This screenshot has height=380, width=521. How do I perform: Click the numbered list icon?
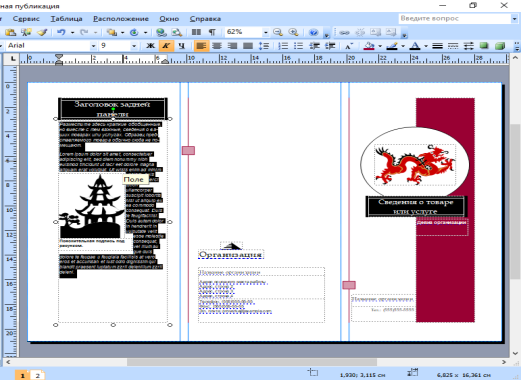[283, 46]
